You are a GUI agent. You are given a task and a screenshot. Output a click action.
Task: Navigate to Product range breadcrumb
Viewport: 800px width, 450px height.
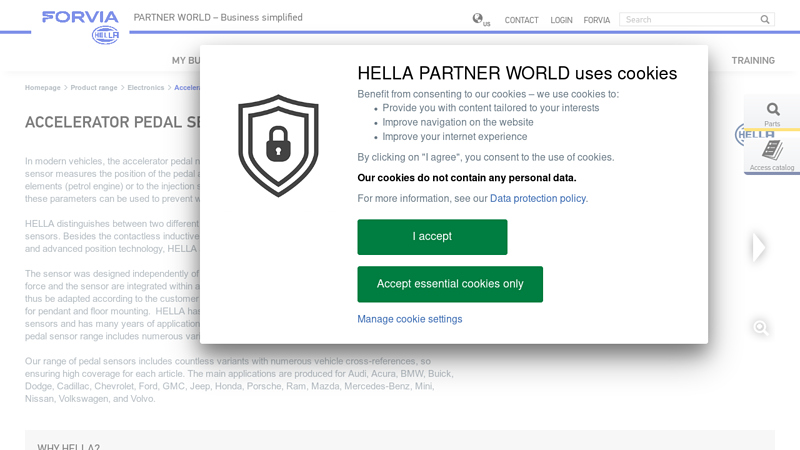coord(94,88)
